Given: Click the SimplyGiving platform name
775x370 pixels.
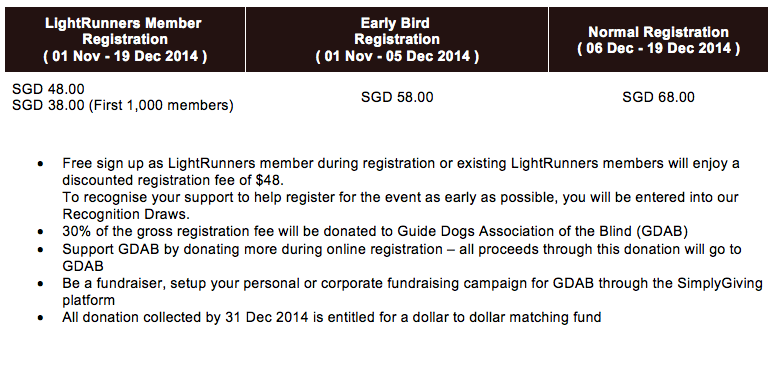Looking at the screenshot, I should (720, 284).
